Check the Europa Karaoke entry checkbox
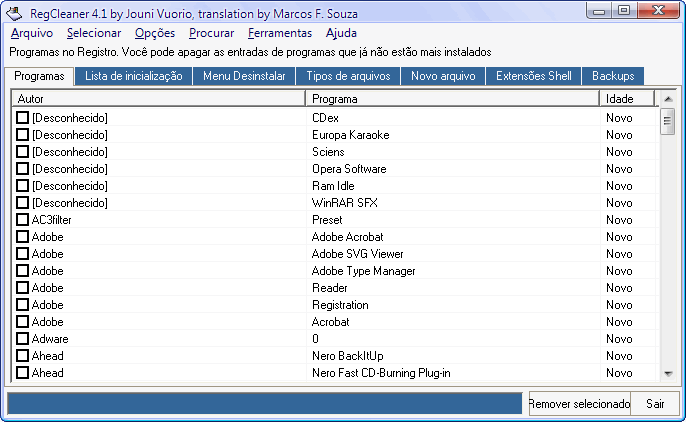The width and height of the screenshot is (686, 422). [x=22, y=135]
